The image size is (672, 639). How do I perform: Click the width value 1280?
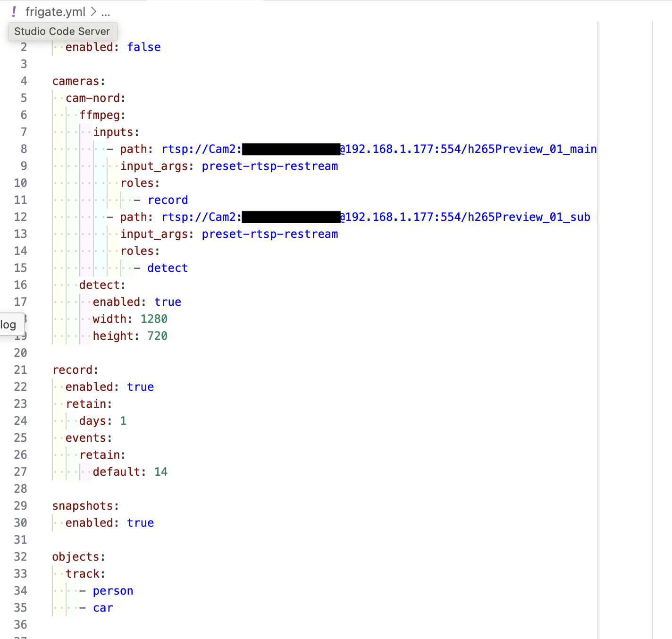click(x=154, y=319)
